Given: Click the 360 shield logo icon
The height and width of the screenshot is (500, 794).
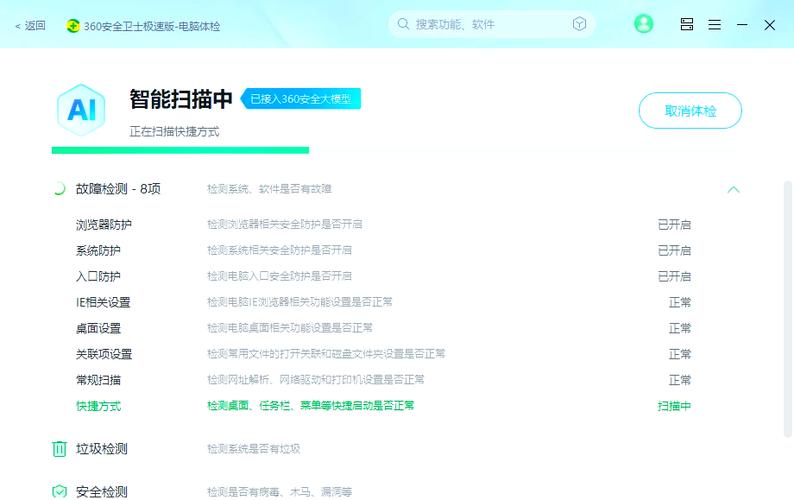Looking at the screenshot, I should point(73,26).
